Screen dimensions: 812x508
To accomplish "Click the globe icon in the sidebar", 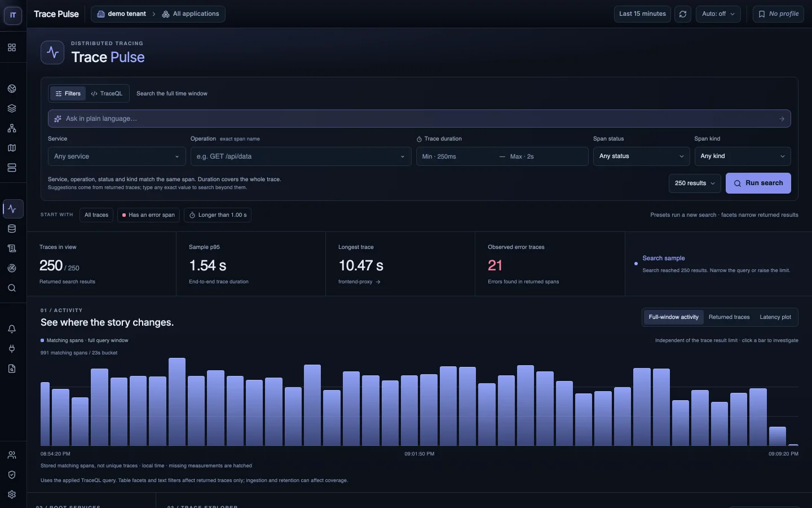I will click(12, 89).
